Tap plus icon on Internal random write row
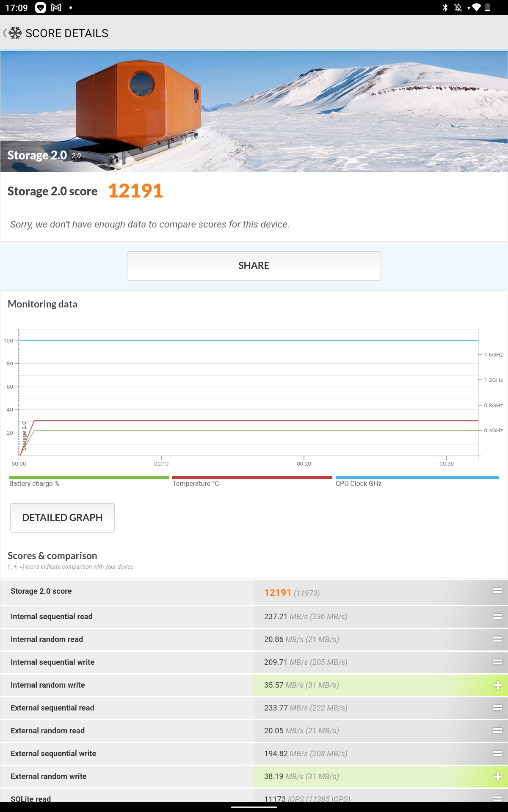Image resolution: width=508 pixels, height=812 pixels. (x=497, y=685)
